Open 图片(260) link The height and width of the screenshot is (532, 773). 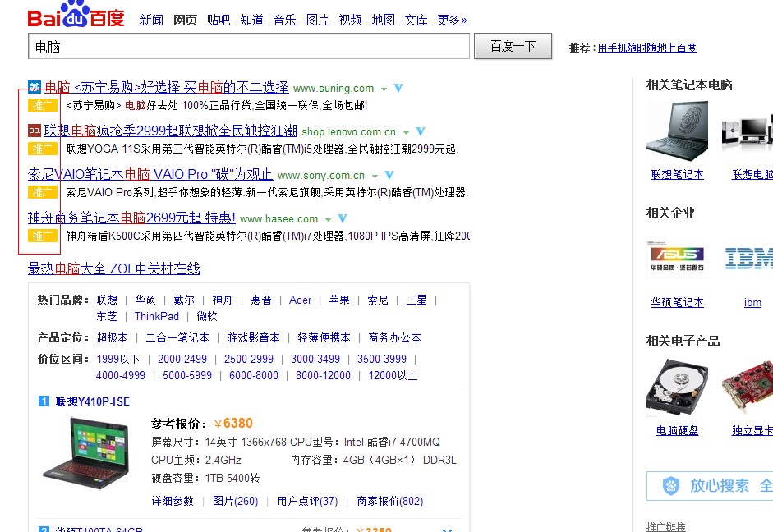(x=236, y=501)
